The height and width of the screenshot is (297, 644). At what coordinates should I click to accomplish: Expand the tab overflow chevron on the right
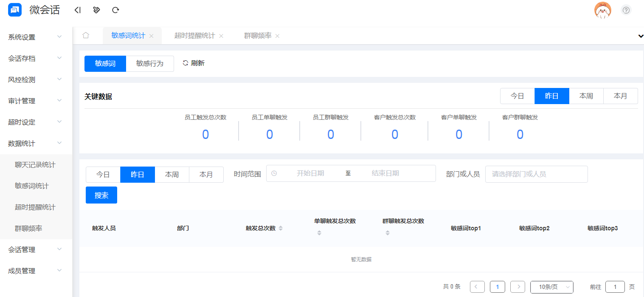tap(640, 36)
